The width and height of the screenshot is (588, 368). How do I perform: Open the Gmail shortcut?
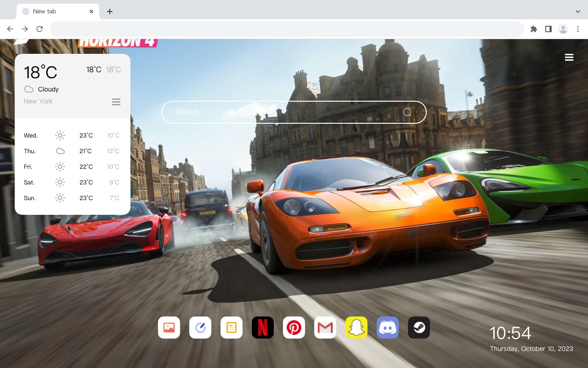coord(325,328)
